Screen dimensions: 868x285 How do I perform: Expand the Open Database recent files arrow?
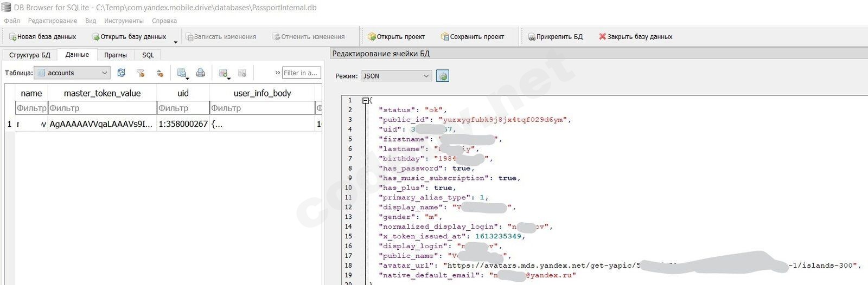coord(175,41)
